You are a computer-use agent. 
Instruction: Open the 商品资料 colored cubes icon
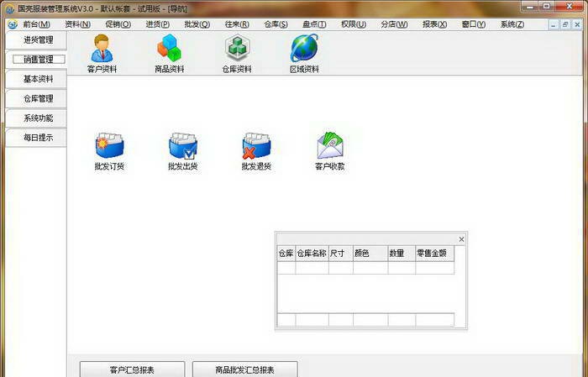[x=169, y=54]
